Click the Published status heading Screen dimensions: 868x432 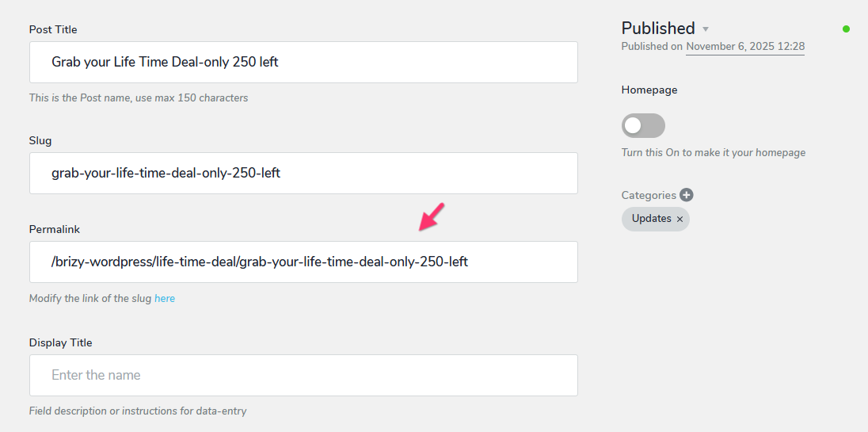pyautogui.click(x=657, y=29)
